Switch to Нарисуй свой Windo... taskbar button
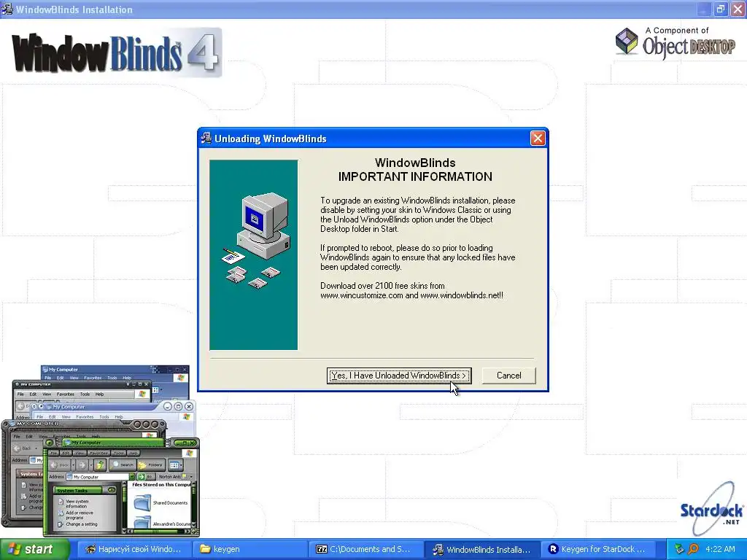747x560 pixels. tap(133, 549)
